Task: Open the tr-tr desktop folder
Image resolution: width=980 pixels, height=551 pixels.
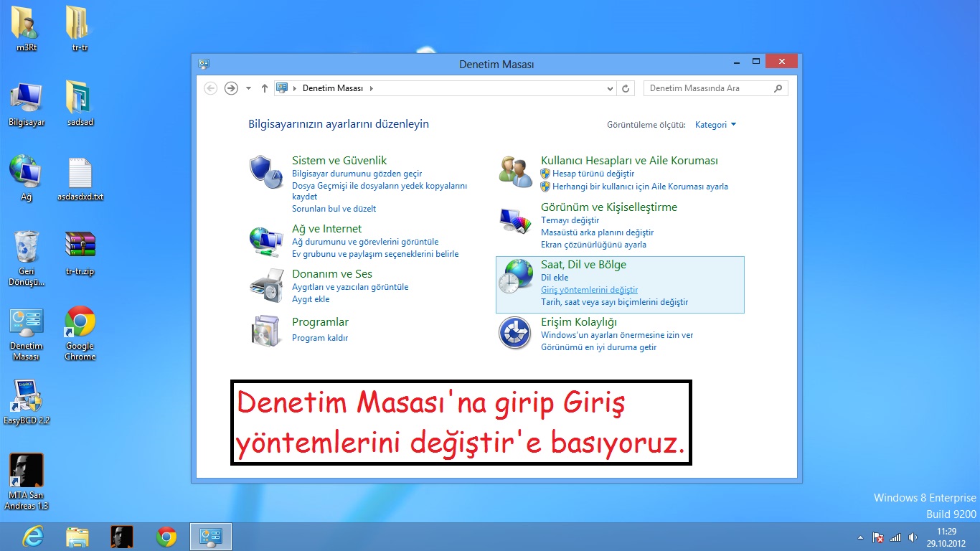Action: (x=80, y=29)
